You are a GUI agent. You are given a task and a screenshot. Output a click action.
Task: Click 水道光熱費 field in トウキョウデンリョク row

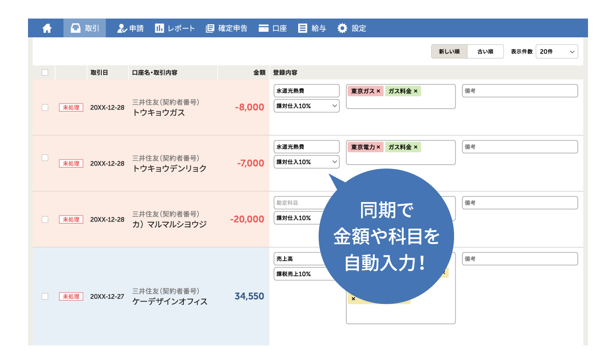(x=307, y=147)
